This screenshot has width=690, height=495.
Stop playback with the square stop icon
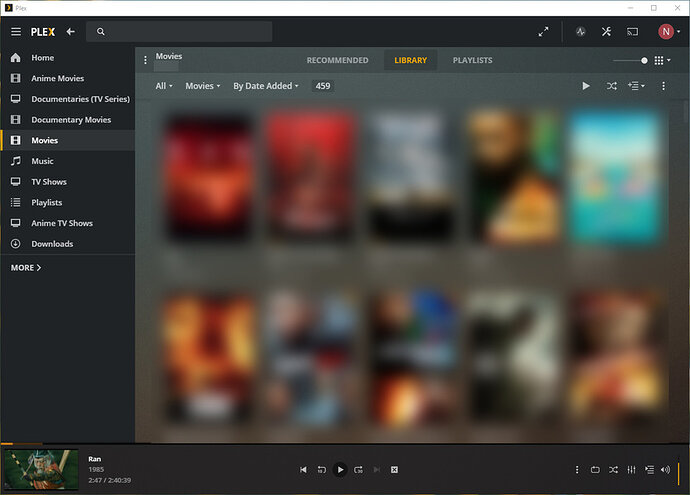[x=394, y=469]
